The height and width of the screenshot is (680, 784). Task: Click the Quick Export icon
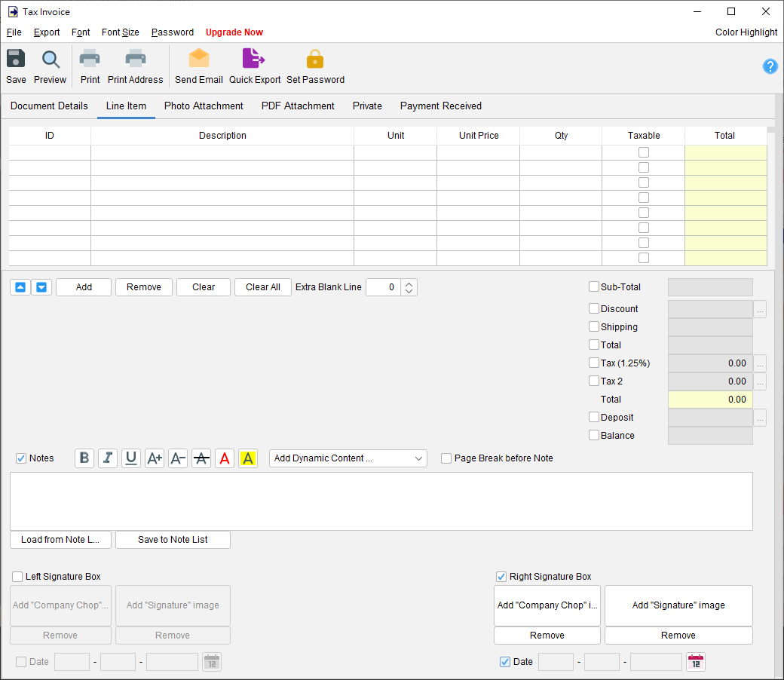[x=254, y=58]
